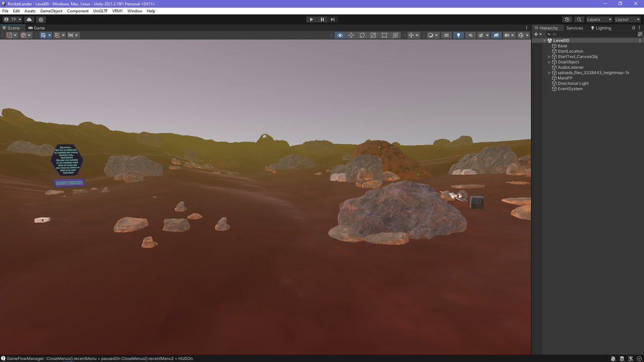This screenshot has width=644, height=362.
Task: Open the TP account dropdown
Action: [13, 19]
